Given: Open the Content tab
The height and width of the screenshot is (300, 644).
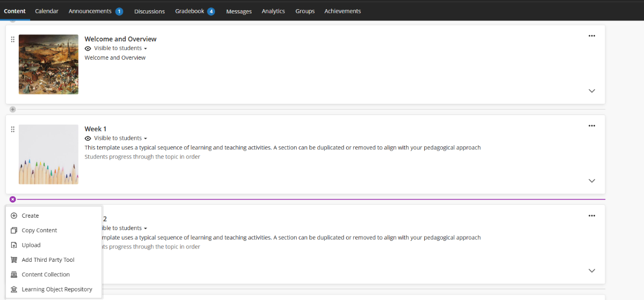Looking at the screenshot, I should pyautogui.click(x=15, y=11).
